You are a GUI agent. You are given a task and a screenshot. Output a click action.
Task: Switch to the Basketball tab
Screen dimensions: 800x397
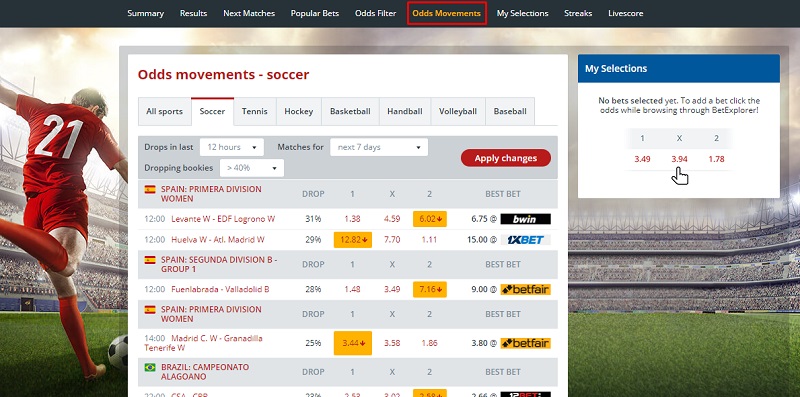click(350, 111)
